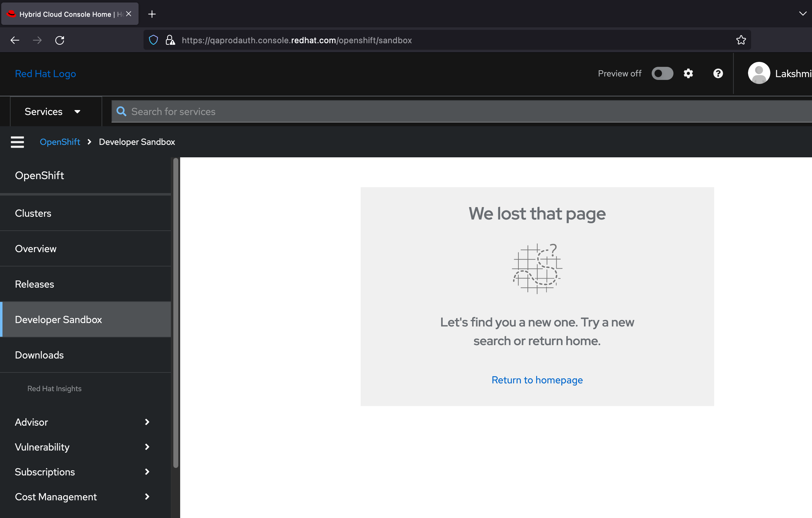The width and height of the screenshot is (812, 518).
Task: Click the OpenShift breadcrumb link
Action: 60,142
